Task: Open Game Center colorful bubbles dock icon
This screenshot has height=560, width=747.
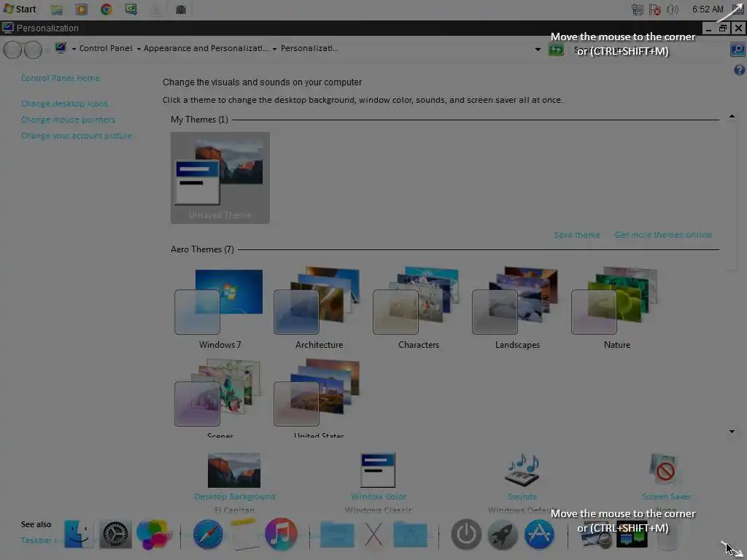Action: click(153, 534)
